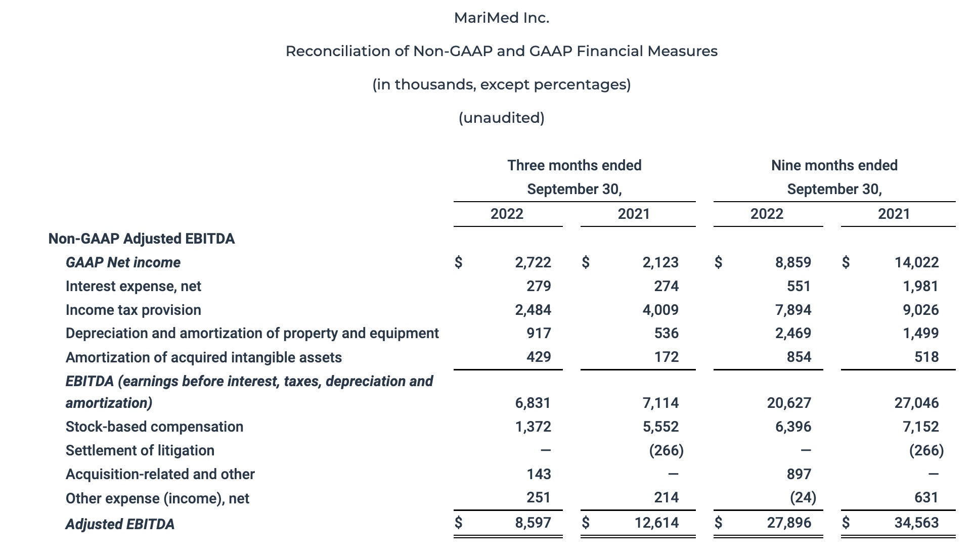Click the (unaudited) subtitle text
The height and width of the screenshot is (560, 973).
click(x=501, y=118)
